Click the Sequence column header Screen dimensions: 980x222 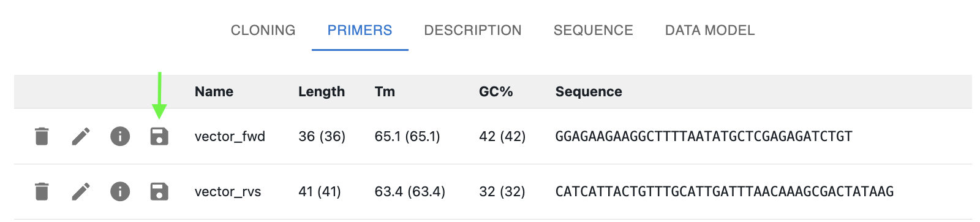coord(589,91)
